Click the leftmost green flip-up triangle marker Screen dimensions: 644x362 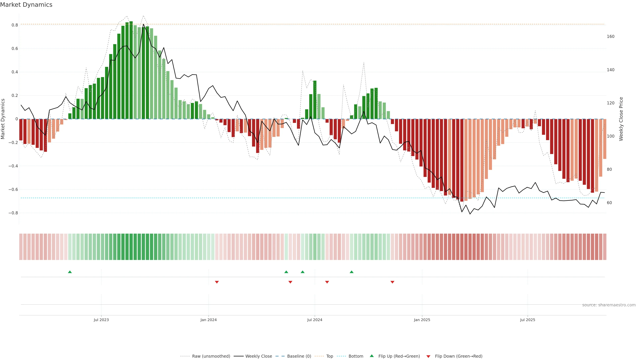70,272
